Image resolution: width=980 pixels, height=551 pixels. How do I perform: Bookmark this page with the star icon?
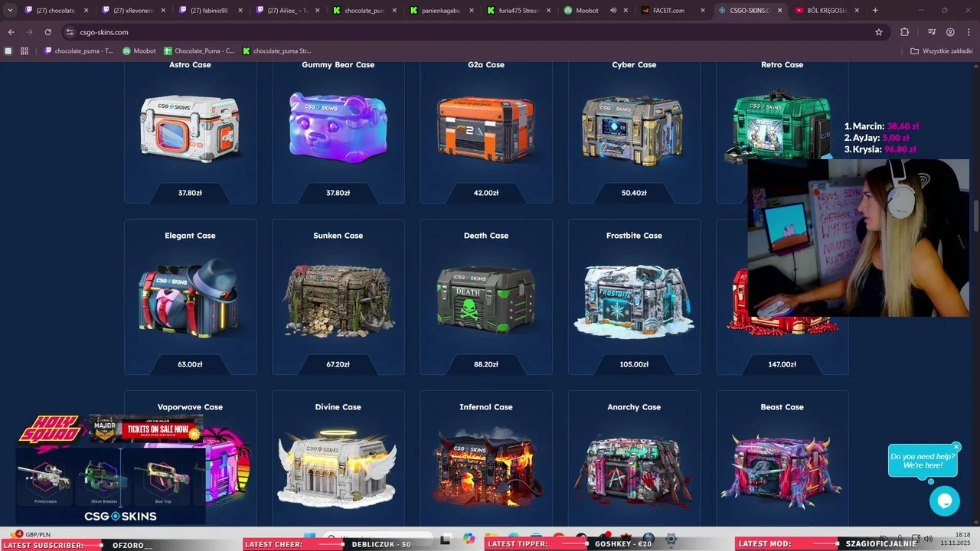click(x=879, y=32)
